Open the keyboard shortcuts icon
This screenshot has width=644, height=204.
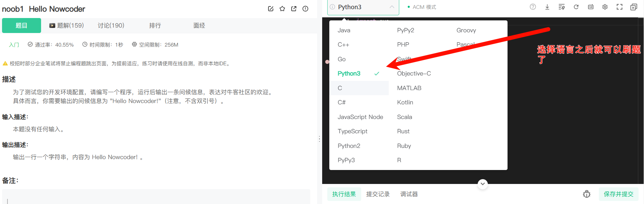click(591, 7)
